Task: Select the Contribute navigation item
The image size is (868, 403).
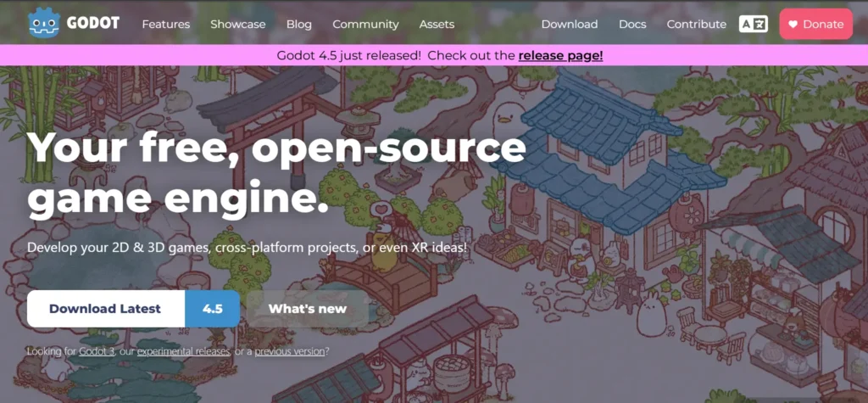Action: (696, 25)
